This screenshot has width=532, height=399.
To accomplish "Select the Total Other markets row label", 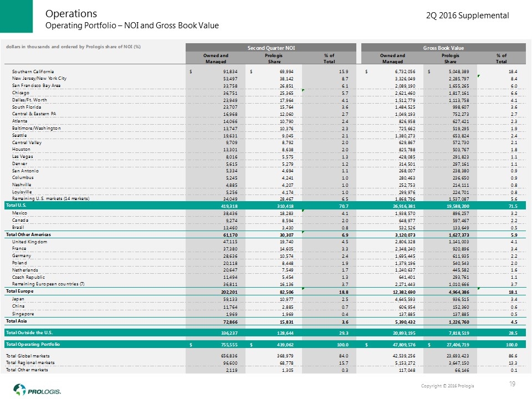I will [x=29, y=370].
